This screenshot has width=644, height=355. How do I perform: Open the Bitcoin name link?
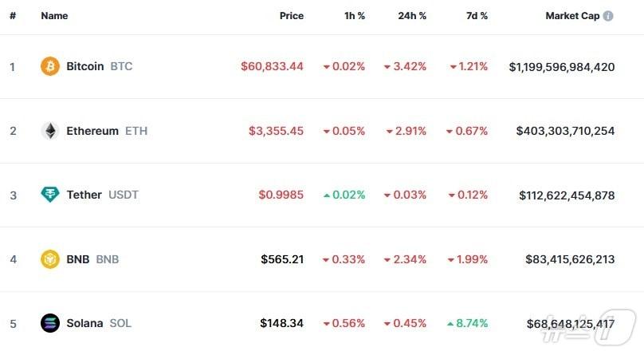point(84,66)
